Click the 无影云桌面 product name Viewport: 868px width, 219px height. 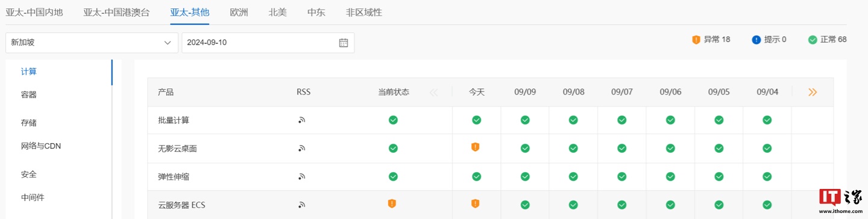[177, 149]
